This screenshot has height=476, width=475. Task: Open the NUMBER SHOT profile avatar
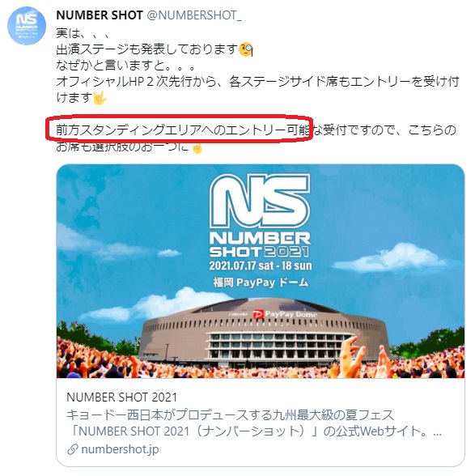[x=27, y=26]
